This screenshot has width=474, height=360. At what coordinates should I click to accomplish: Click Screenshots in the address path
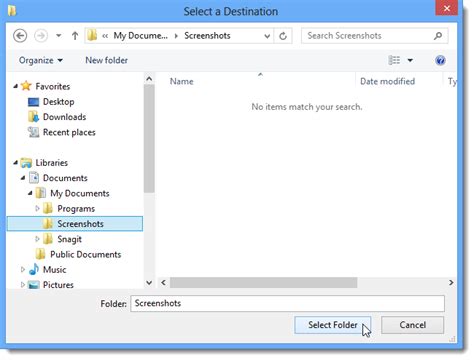coord(207,36)
